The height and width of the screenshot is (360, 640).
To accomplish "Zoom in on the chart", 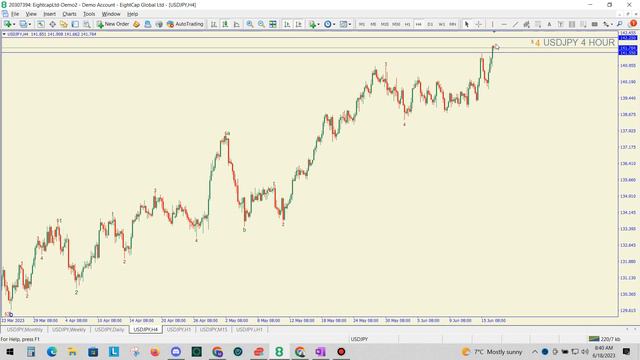I will pyautogui.click(x=250, y=24).
